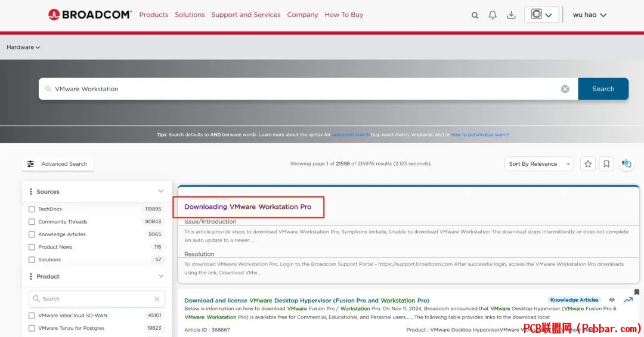Check the Knowledge Articles filter
This screenshot has height=337, width=644.
(32, 234)
